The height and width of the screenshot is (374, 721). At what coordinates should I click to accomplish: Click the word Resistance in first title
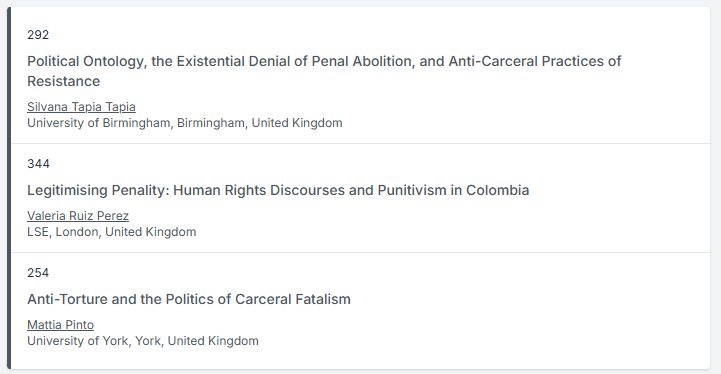click(x=63, y=81)
